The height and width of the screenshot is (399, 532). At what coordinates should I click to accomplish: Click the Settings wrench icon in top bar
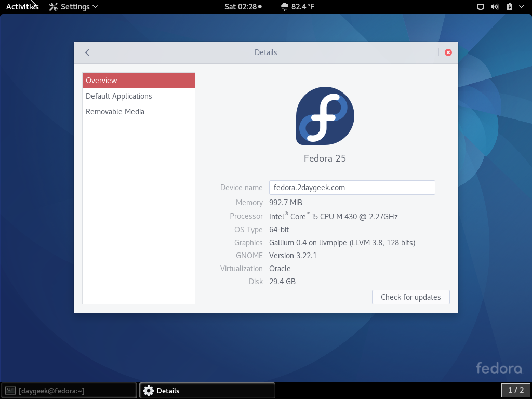(x=54, y=7)
